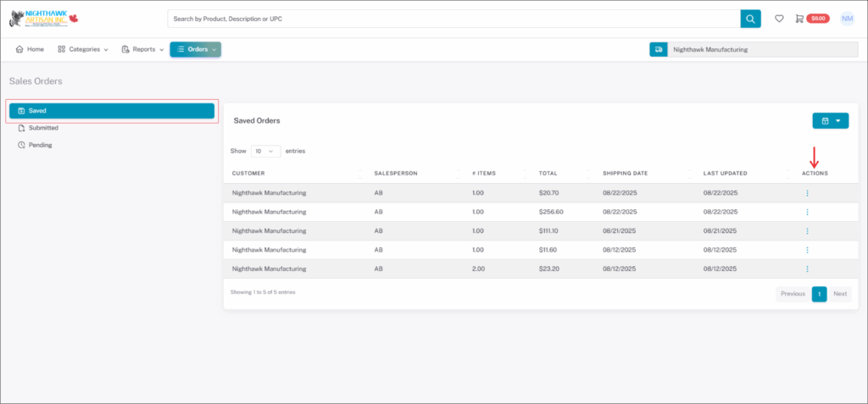Screen dimensions: 868x404
Task: Click the Next pagination button
Action: coord(839,294)
